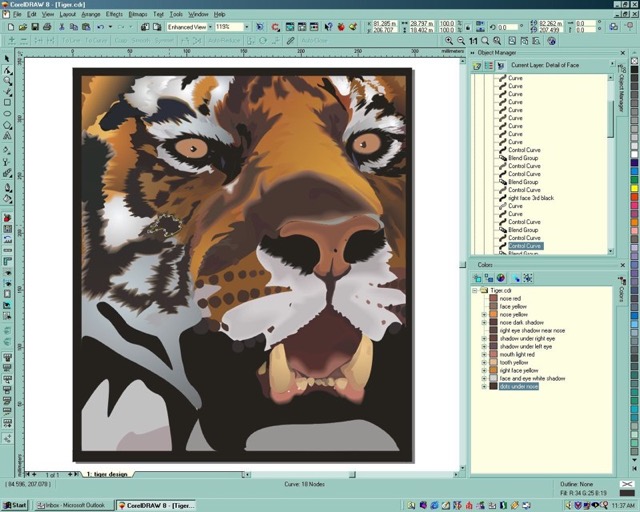Click the Cut scissors icon
The width and height of the screenshot is (640, 512).
(62, 27)
